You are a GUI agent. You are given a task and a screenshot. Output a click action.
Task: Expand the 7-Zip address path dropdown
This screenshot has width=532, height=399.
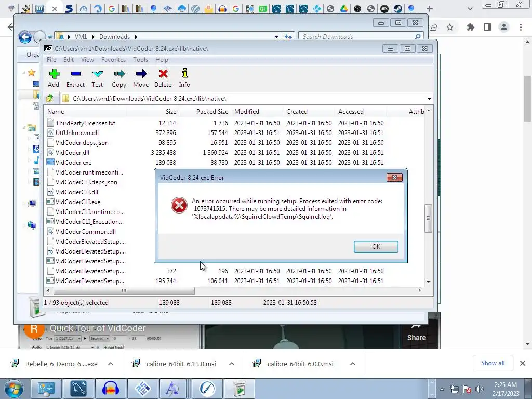pyautogui.click(x=429, y=98)
